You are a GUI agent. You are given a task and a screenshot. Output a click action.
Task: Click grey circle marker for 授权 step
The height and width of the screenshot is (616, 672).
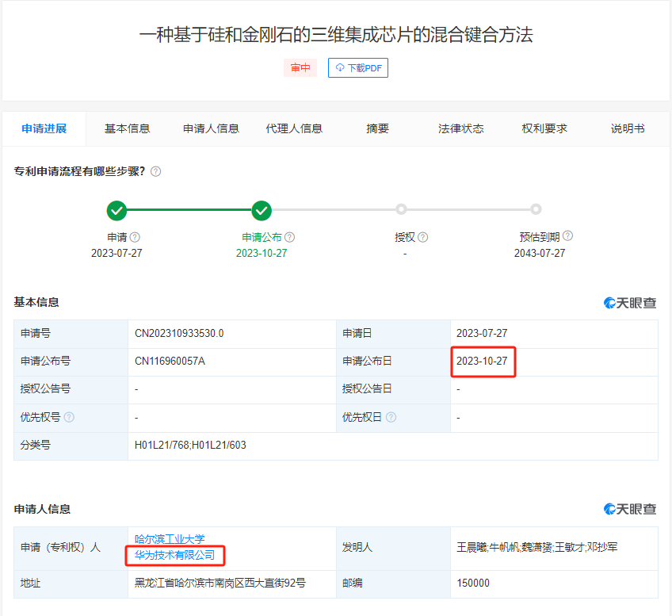click(x=402, y=210)
